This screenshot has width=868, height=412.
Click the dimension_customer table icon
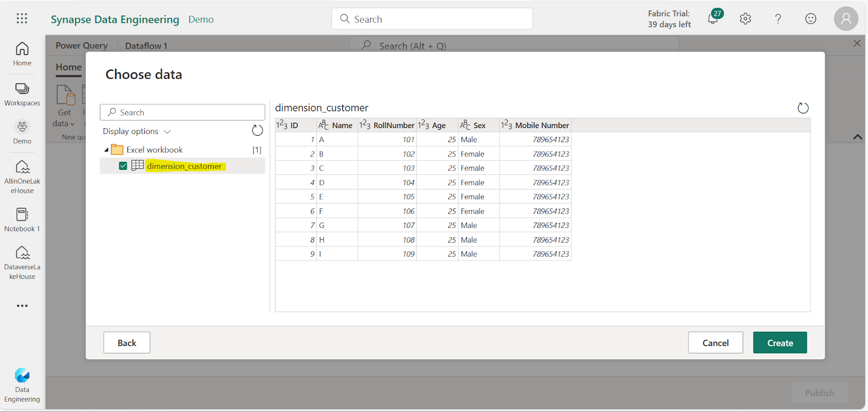pos(137,165)
